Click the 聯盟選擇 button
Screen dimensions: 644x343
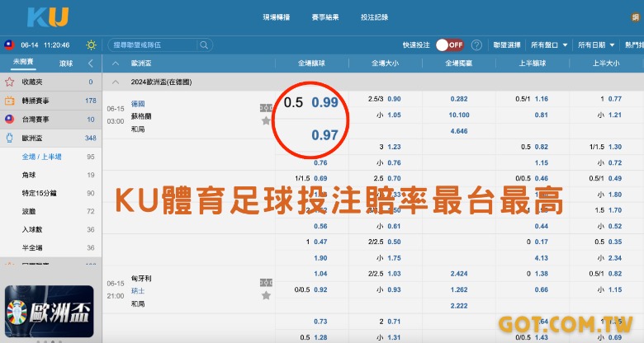[507, 45]
